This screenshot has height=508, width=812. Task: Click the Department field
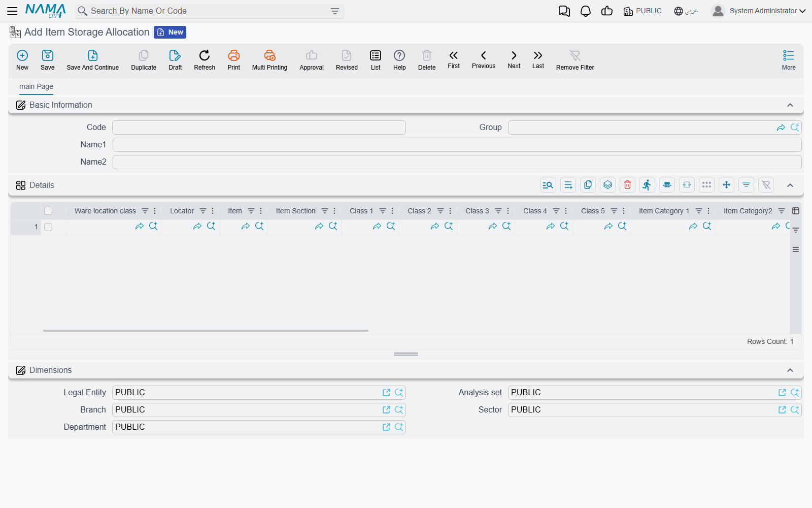259,427
